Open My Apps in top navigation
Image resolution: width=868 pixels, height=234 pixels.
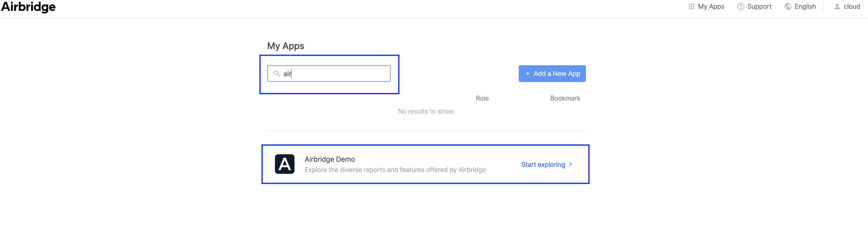706,6
